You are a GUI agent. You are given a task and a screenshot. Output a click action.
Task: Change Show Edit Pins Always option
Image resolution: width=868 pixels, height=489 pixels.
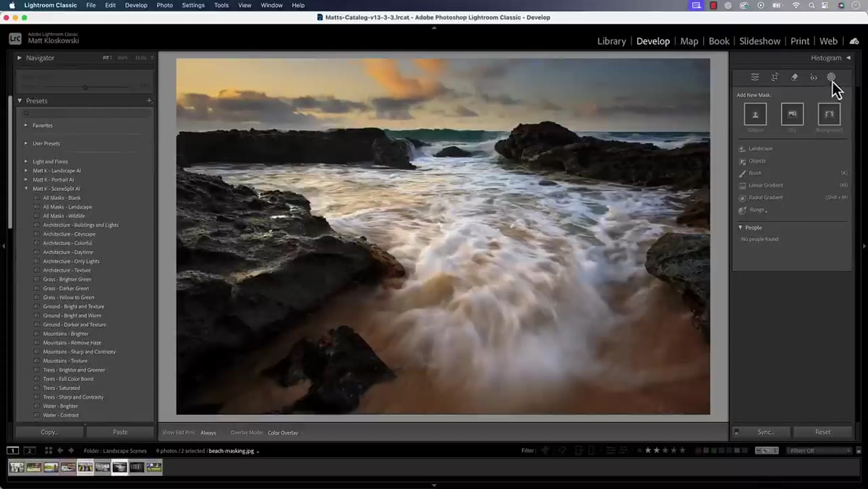208,433
